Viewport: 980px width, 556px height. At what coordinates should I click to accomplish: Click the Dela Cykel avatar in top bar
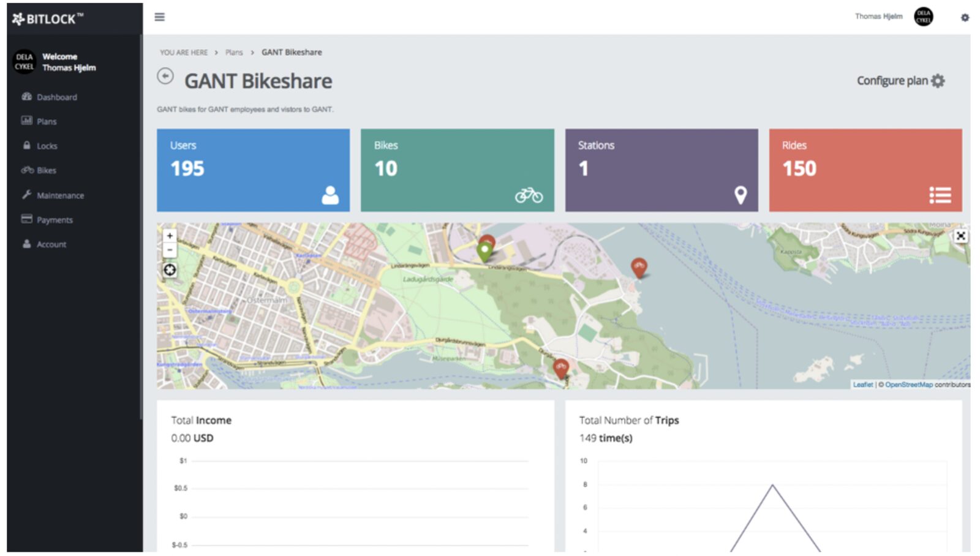click(x=924, y=17)
